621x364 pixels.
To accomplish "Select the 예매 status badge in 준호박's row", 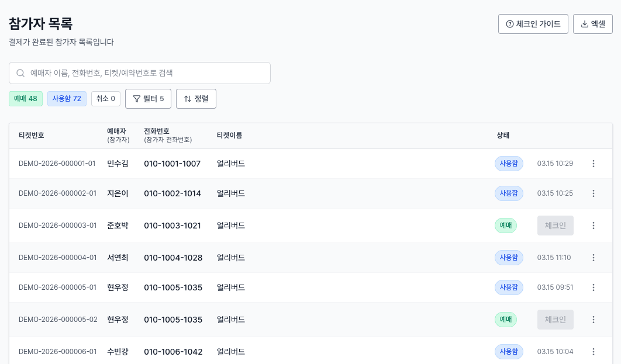I will click(x=505, y=226).
